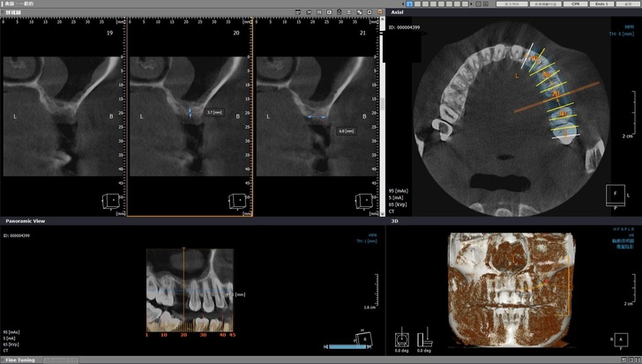
Task: Click the blue panoramic range slider bar
Action: point(347,347)
